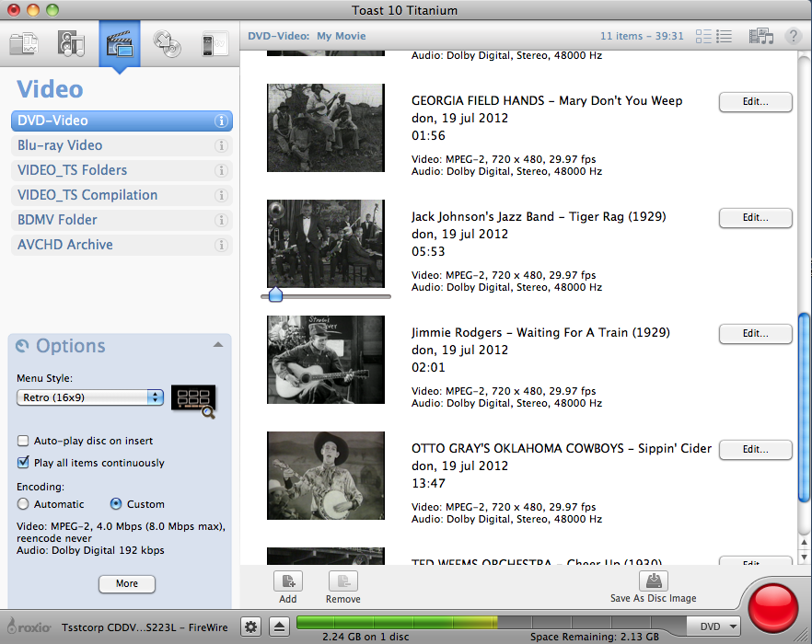Viewport: 812px width, 644px height.
Task: Enable Auto-play disc on insert
Action: tap(23, 441)
